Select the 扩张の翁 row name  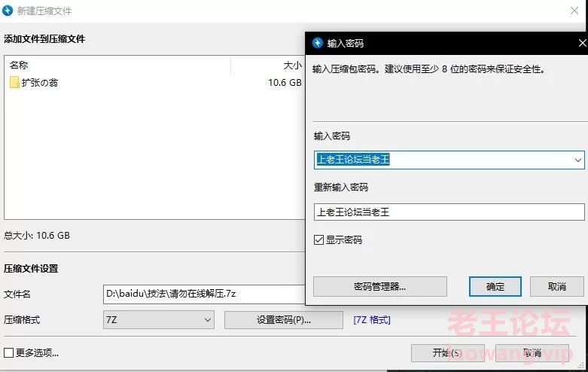[x=40, y=83]
